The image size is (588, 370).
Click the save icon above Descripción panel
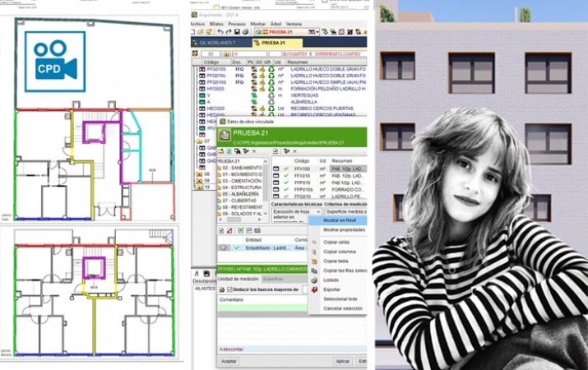coord(206,273)
